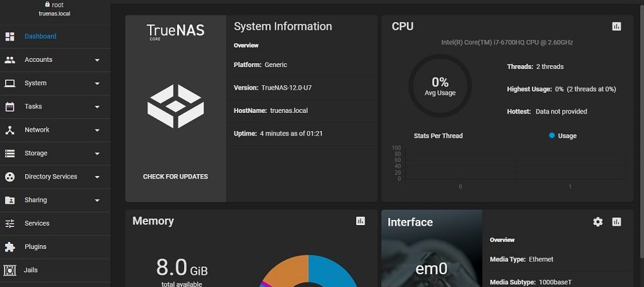Click Media Type: Ethernet text
The width and height of the screenshot is (644, 287).
pyautogui.click(x=521, y=259)
